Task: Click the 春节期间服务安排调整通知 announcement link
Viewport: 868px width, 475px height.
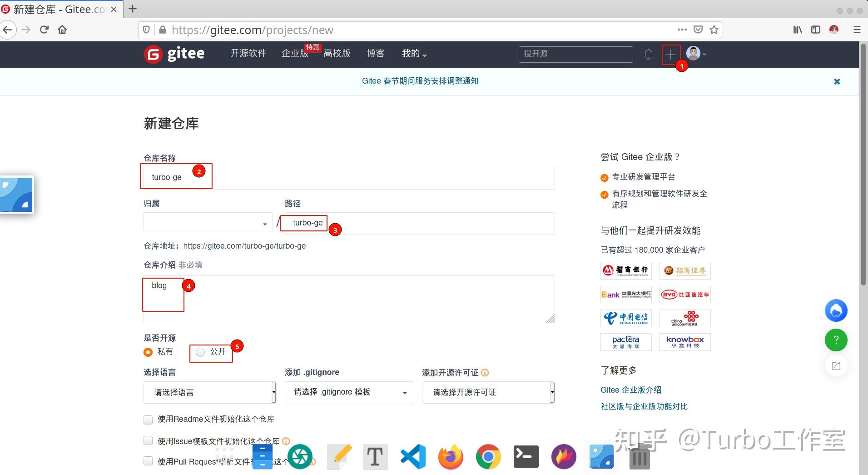Action: tap(420, 81)
